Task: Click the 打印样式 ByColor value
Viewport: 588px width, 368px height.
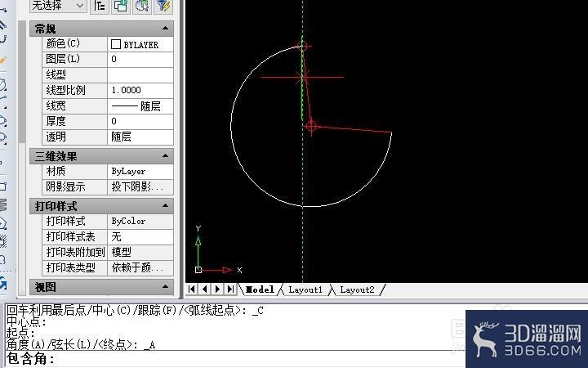Action: pos(140,221)
